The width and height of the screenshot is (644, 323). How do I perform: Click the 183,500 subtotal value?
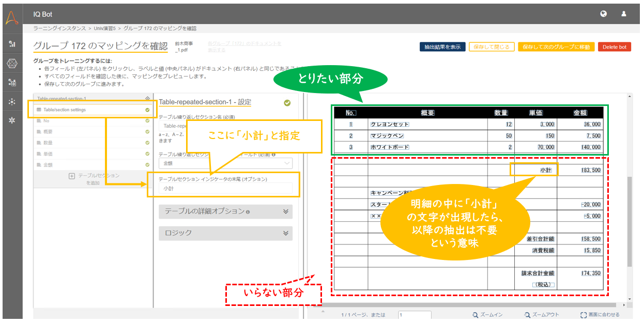(x=590, y=170)
